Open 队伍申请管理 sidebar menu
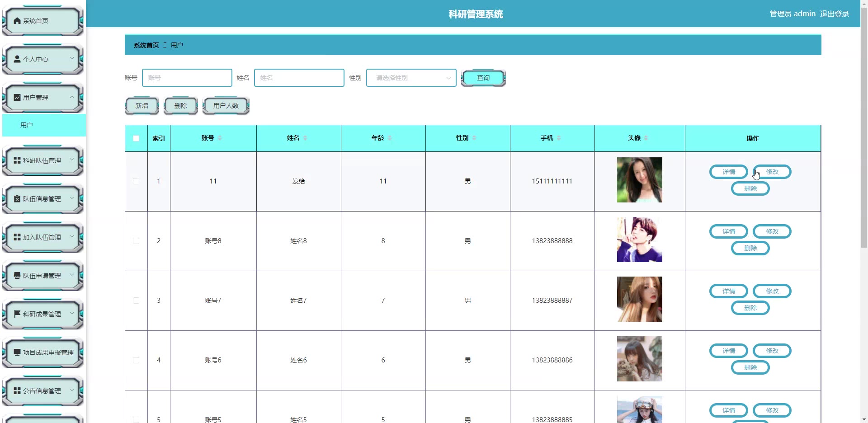The image size is (868, 423). pyautogui.click(x=43, y=276)
